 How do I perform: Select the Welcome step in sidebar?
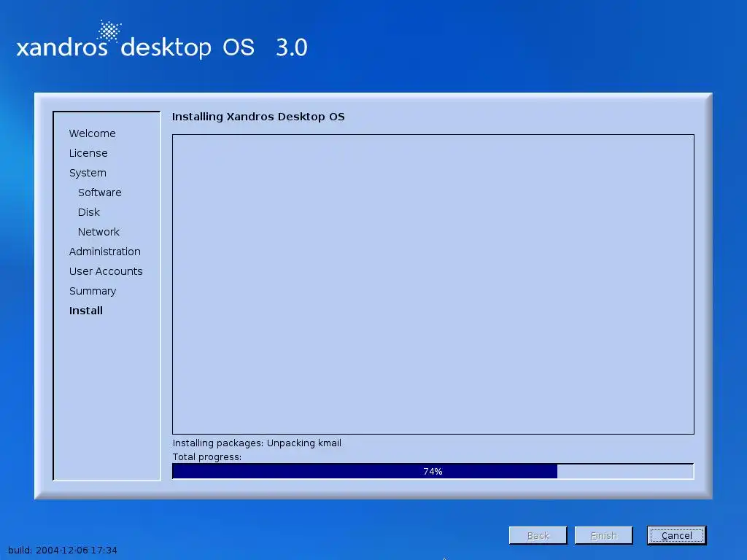[x=93, y=133]
